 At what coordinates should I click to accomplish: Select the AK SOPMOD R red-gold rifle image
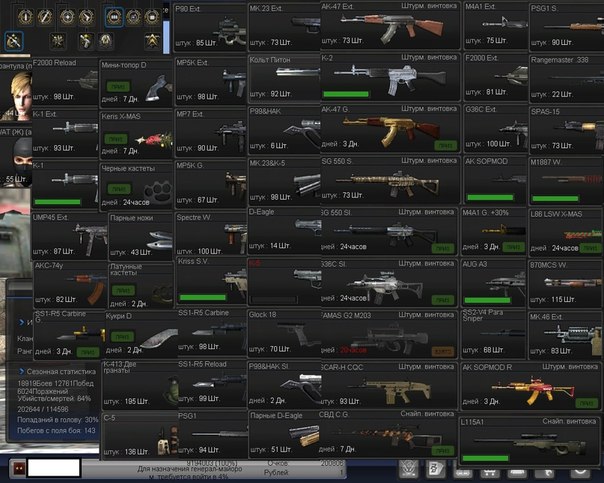pos(532,389)
